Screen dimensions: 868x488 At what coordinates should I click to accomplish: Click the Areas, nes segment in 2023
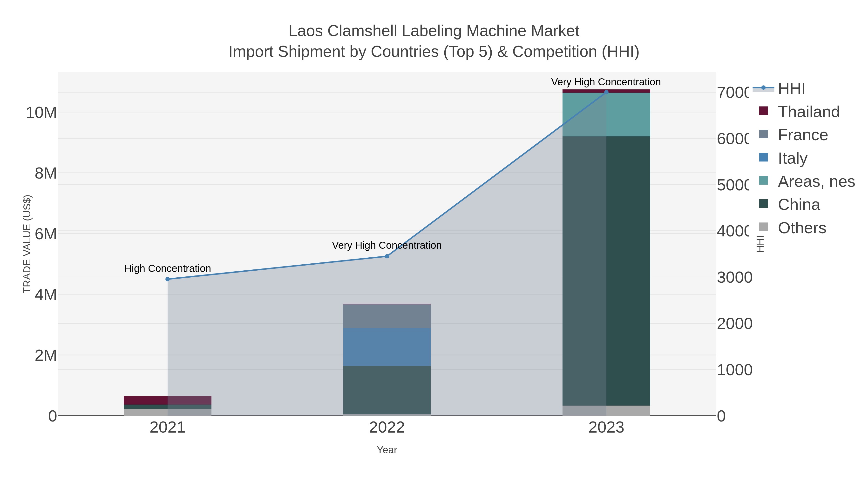click(606, 114)
